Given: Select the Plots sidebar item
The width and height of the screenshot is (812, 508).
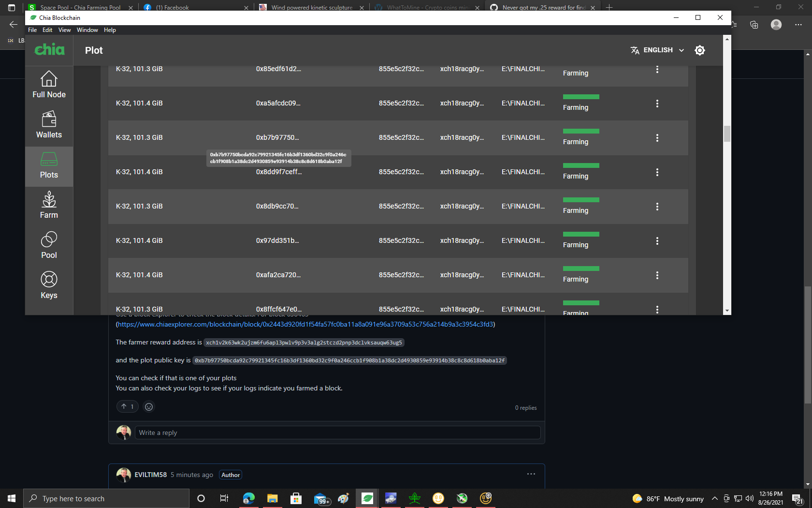Looking at the screenshot, I should 49,166.
